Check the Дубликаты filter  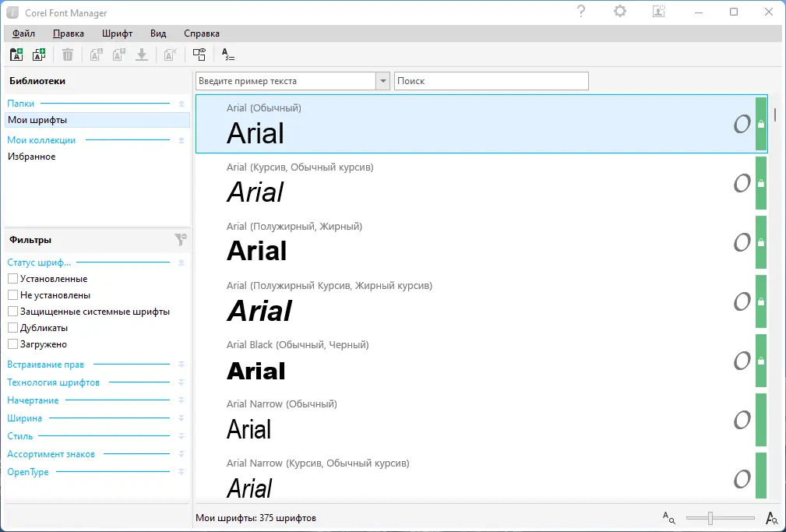12,327
